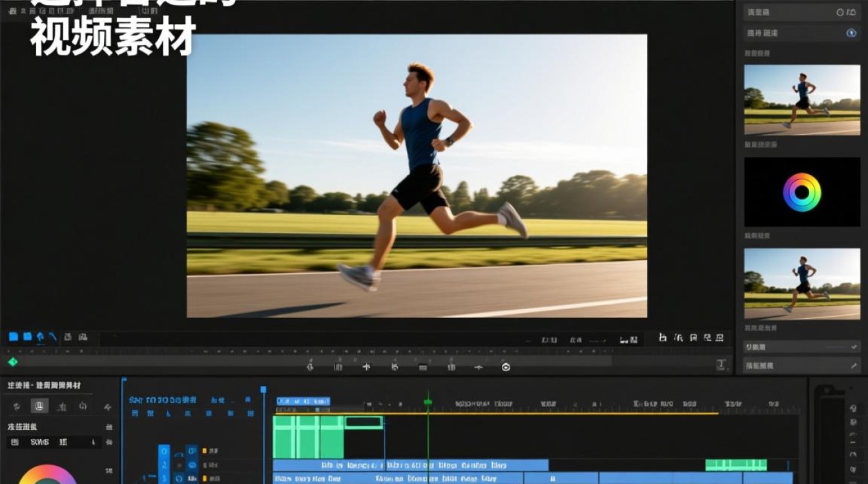
Task: Select the top running man thumbnail in right panel
Action: 801,99
